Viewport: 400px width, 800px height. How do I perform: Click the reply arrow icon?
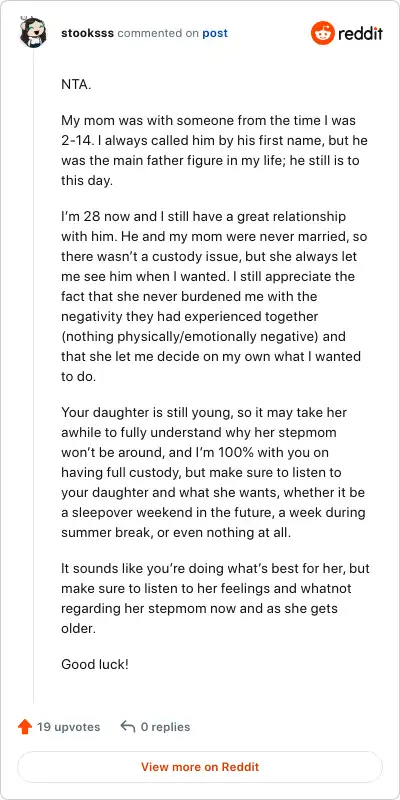point(128,727)
